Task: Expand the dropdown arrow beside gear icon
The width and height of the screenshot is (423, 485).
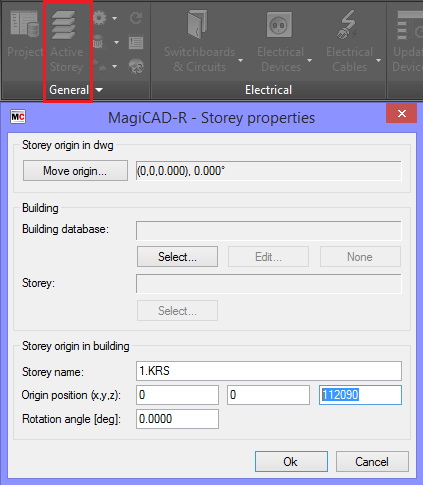Action: tap(114, 18)
